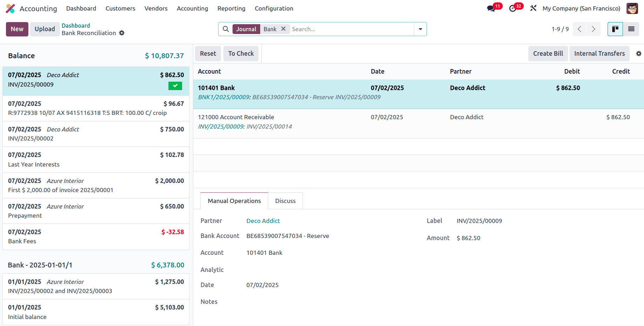Remove the Bank journal filter

283,29
